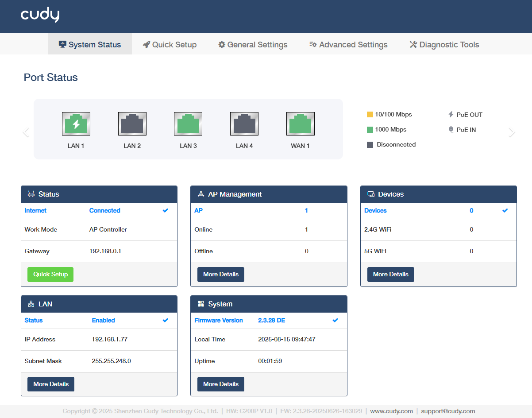Open More Details in LAN panel
Viewport: 532px width, 418px height.
(x=51, y=384)
